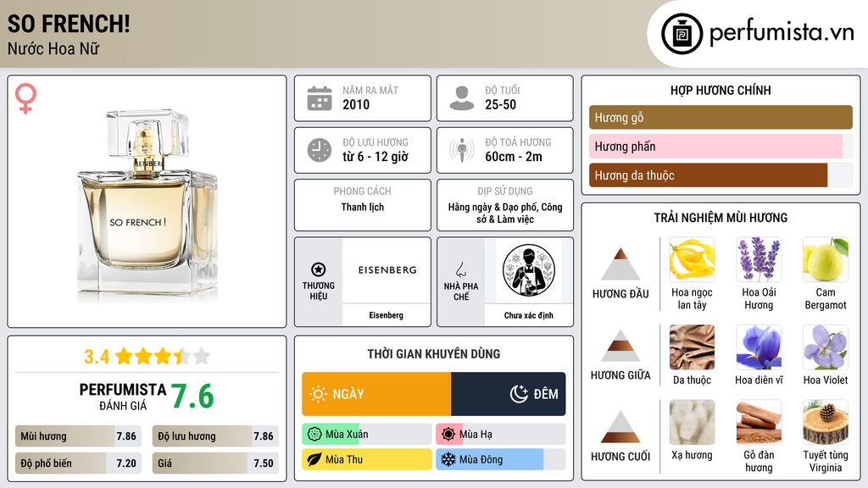Screen dimensions: 868x488
Task: Click the clock icon beside Độ lưu hương
Action: tap(320, 150)
